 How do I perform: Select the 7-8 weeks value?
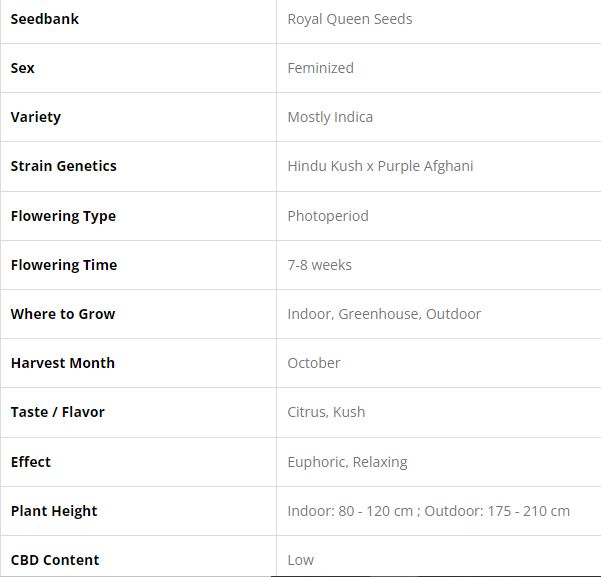pyautogui.click(x=319, y=265)
